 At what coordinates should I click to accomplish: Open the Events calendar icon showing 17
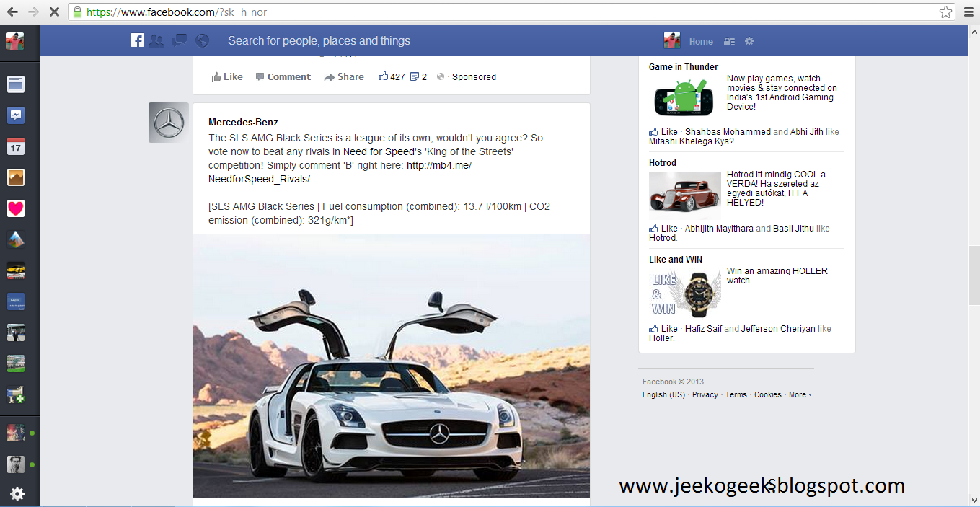point(16,146)
